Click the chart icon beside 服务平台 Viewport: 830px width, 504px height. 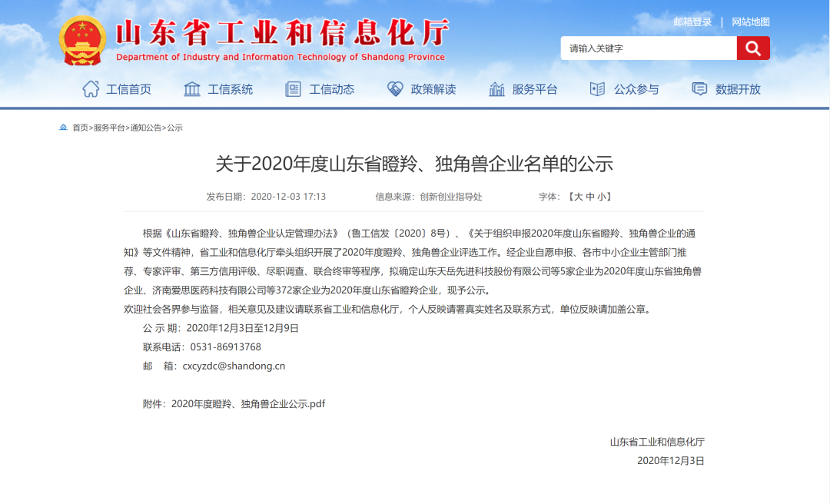click(496, 89)
